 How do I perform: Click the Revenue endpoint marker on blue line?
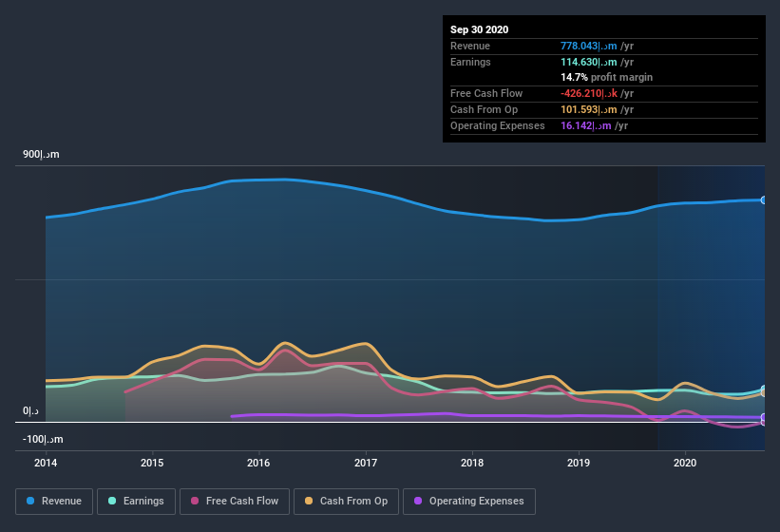[x=764, y=199]
